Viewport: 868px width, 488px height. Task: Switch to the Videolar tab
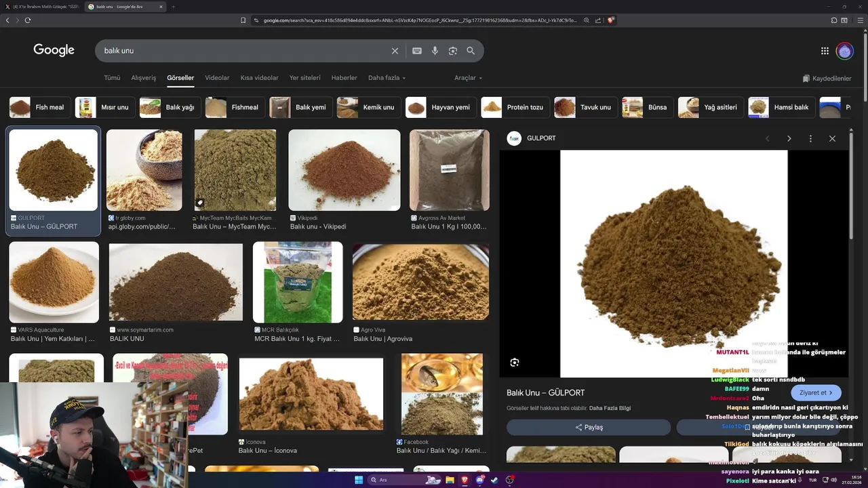pyautogui.click(x=217, y=78)
